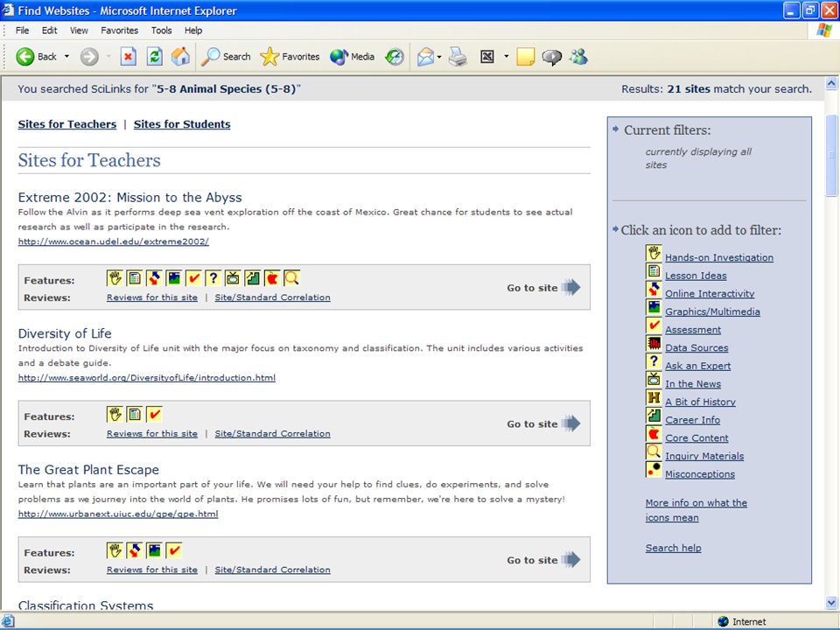Open Reviews for this site under Extreme 2002
840x630 pixels.
[152, 297]
